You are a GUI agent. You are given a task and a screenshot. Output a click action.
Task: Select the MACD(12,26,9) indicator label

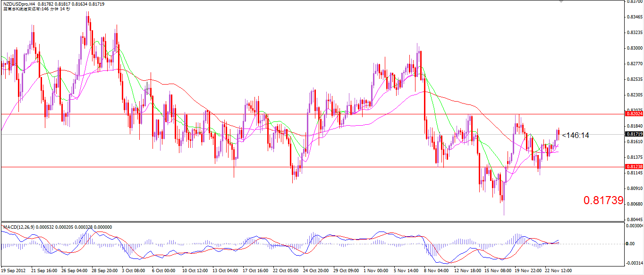(26, 227)
